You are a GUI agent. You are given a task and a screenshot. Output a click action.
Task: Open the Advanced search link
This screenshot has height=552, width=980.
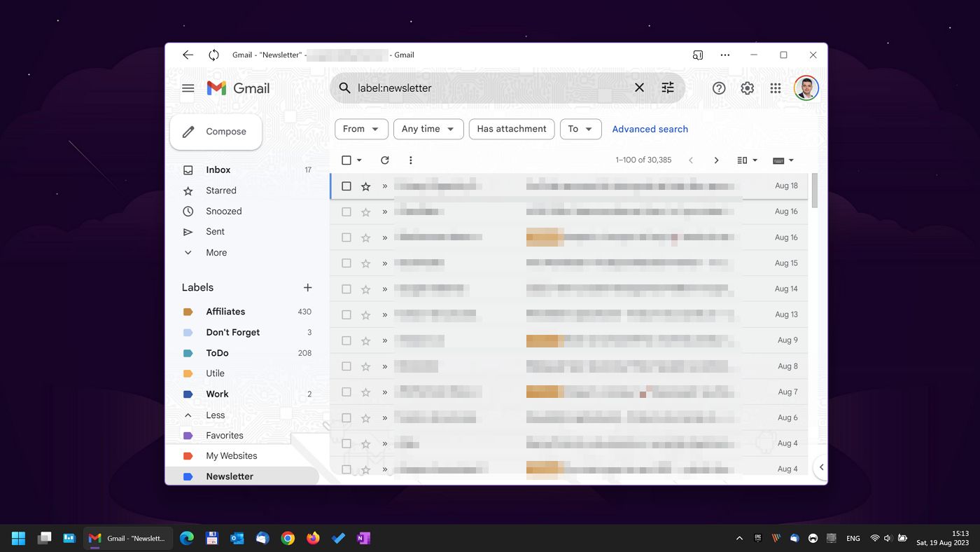tap(650, 129)
